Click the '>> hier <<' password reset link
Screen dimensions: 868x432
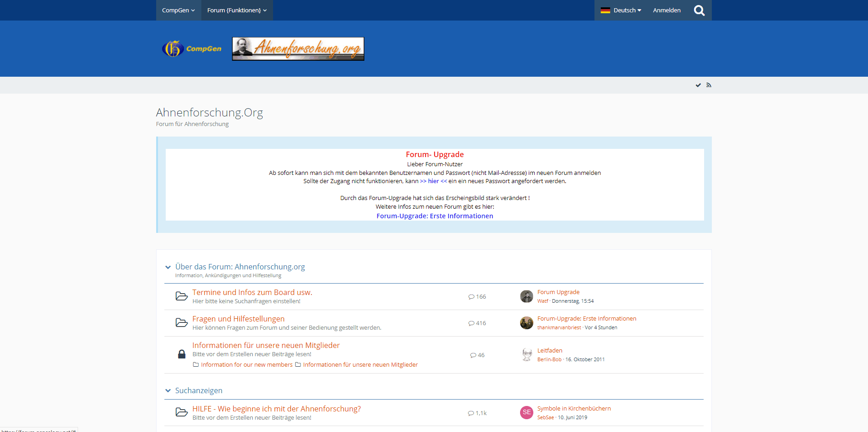point(433,181)
